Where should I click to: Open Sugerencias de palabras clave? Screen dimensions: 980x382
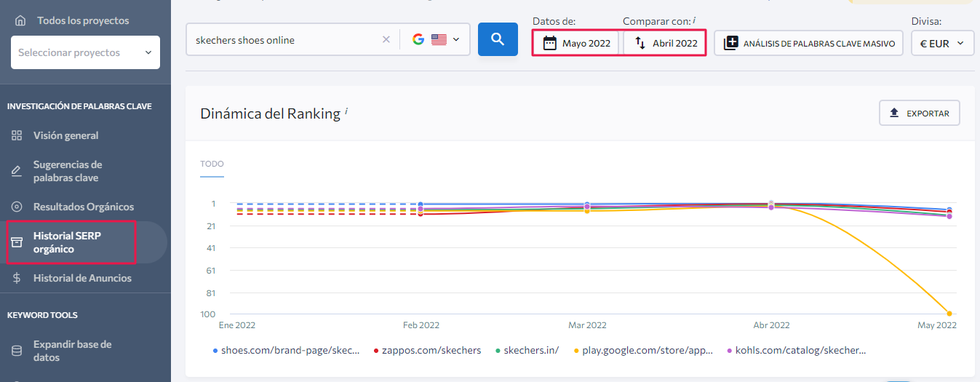[68, 171]
